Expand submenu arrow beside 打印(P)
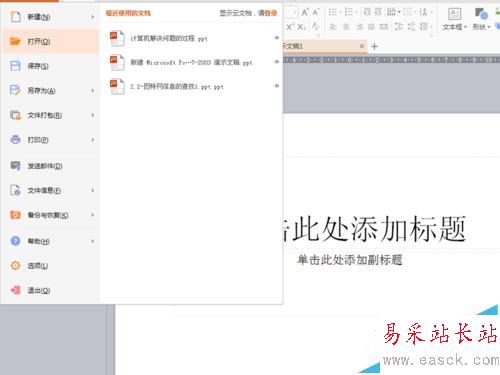Screen dimensions: 500x375 (x=92, y=140)
